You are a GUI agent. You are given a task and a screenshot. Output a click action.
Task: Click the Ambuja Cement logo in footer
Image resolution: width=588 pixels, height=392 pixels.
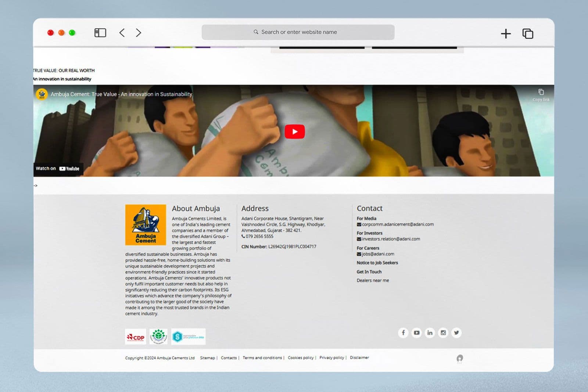point(146,225)
